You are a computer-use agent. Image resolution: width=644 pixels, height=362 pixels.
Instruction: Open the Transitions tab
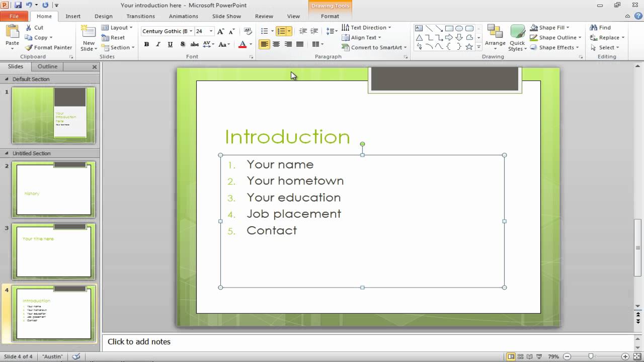[141, 16]
